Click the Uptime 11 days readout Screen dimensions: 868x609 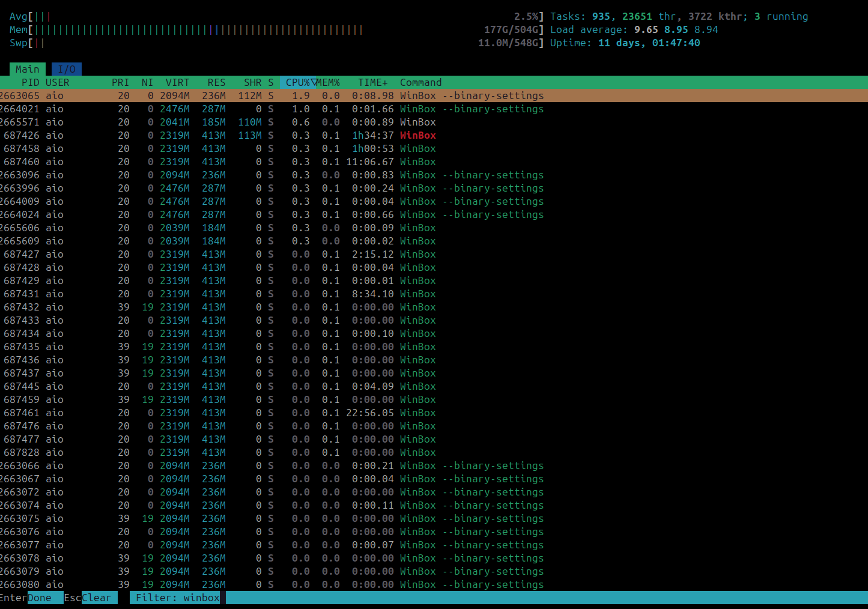[x=625, y=43]
